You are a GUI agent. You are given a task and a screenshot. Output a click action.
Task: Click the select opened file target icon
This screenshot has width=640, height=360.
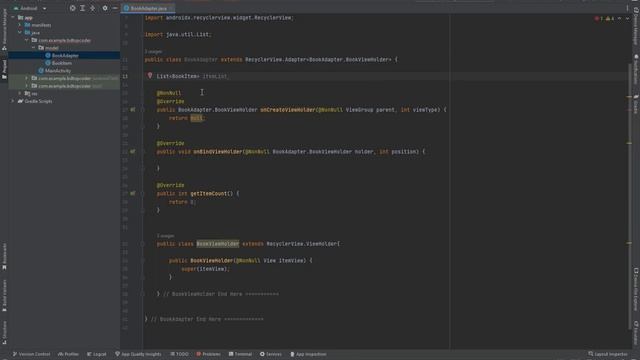coord(73,8)
